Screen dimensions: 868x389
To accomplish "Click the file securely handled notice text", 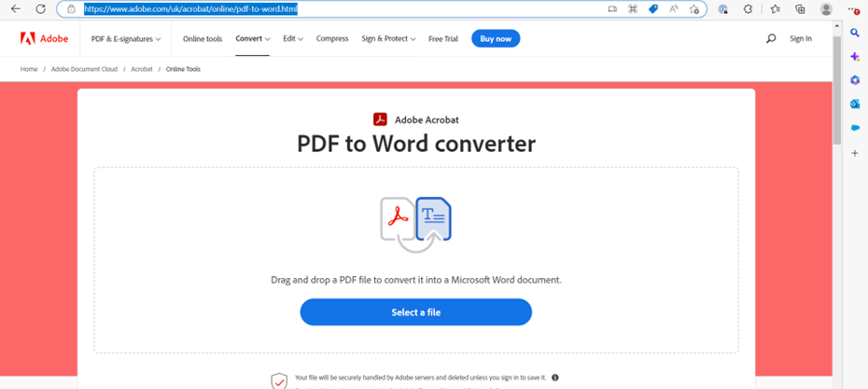I will pos(421,378).
